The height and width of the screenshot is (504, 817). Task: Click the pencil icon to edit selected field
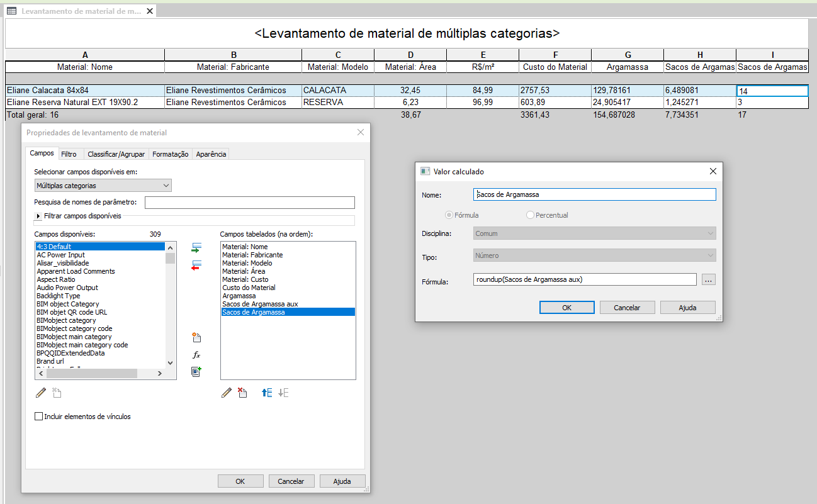pos(227,393)
